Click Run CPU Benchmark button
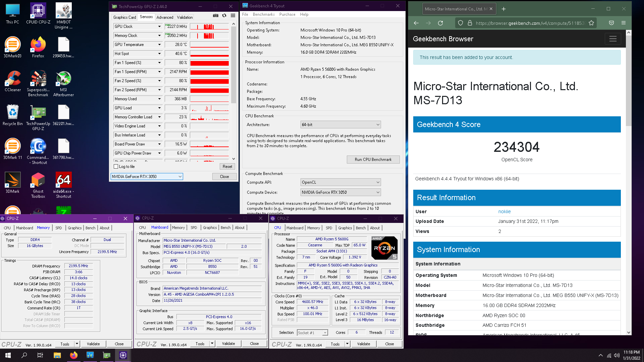 (373, 160)
